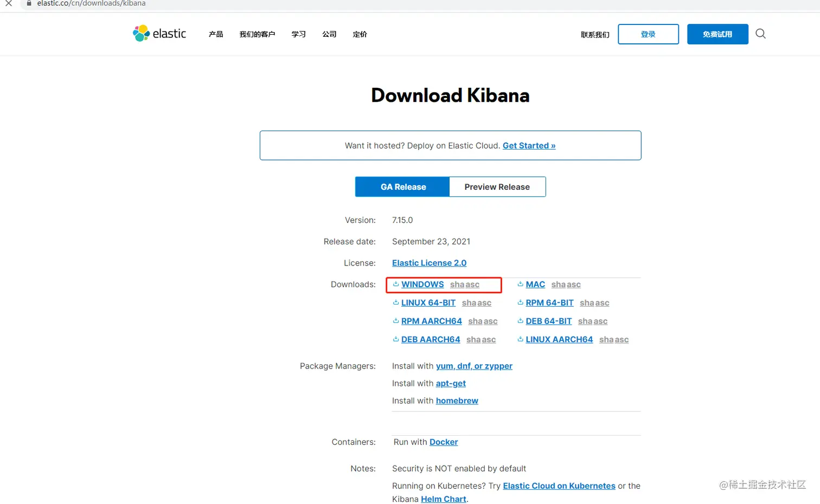The image size is (820, 504).
Task: Click the download icon beside RPM AARCH64
Action: 396,321
